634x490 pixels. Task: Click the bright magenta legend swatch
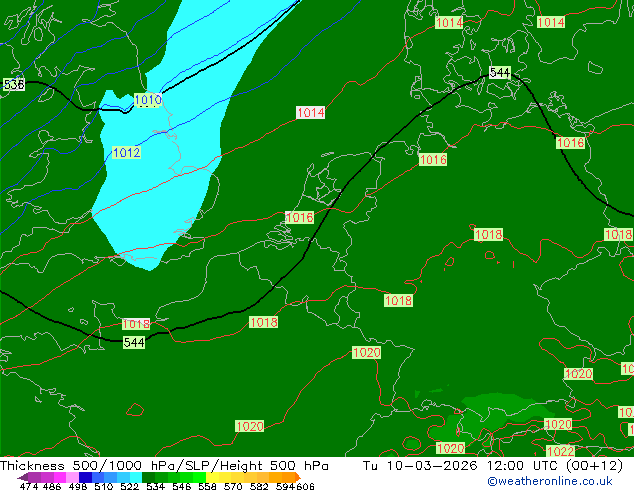pyautogui.click(x=59, y=477)
